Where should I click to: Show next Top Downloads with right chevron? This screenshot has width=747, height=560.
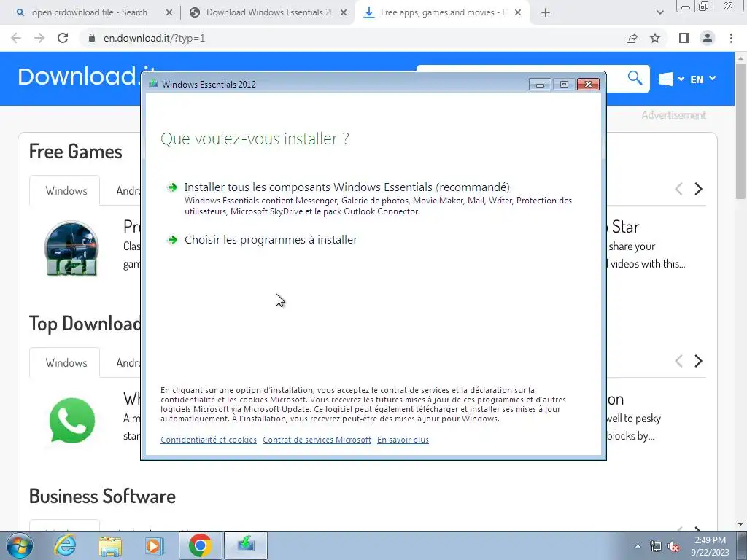(698, 361)
